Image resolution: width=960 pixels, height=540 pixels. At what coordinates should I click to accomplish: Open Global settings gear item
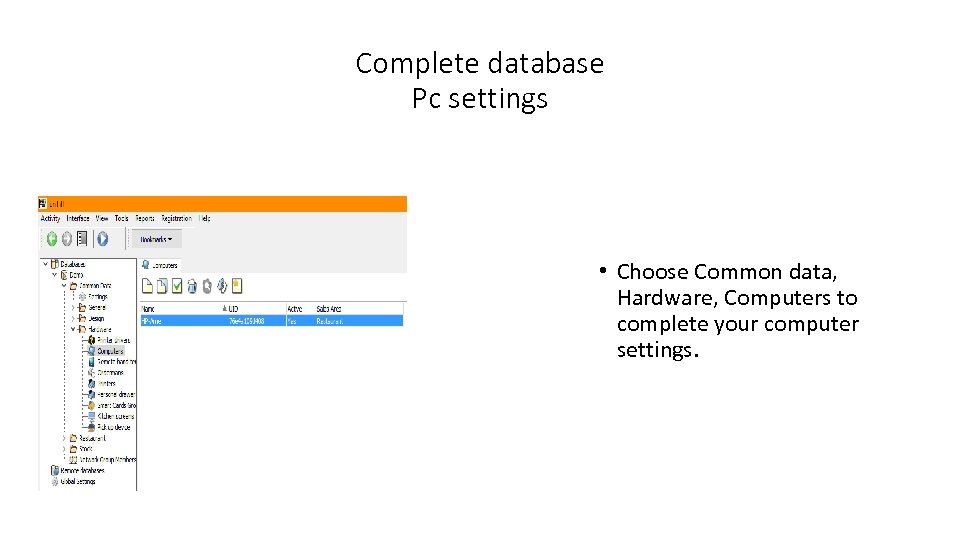77,481
